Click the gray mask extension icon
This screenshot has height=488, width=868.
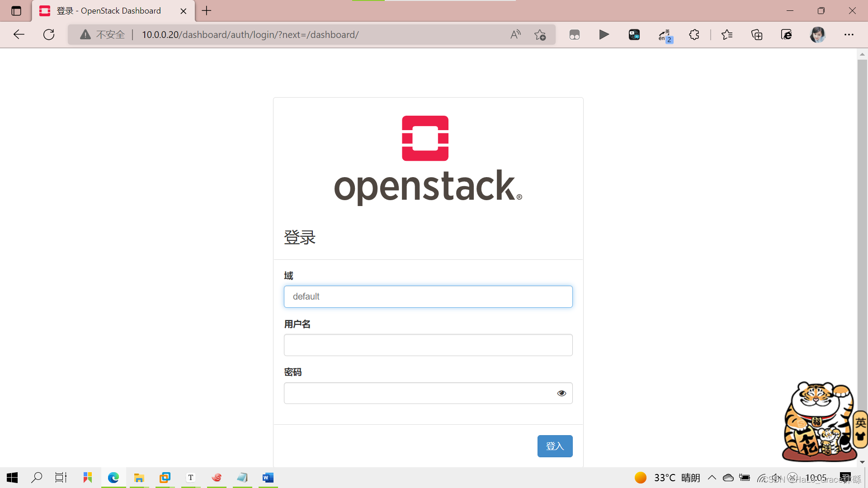[574, 35]
